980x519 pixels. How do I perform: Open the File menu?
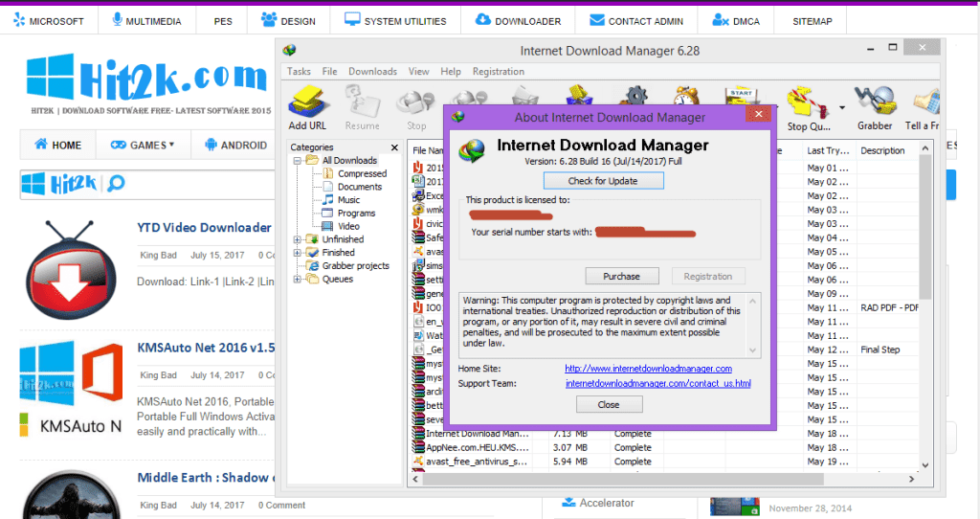click(329, 71)
